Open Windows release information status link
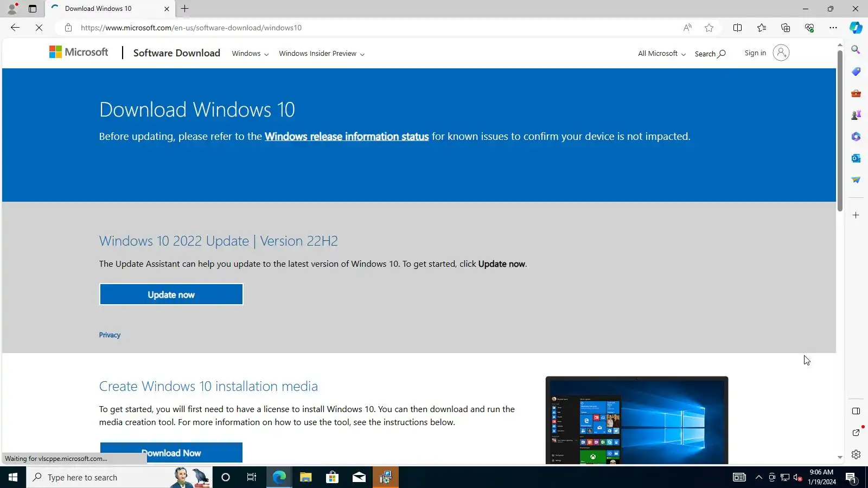Image resolution: width=868 pixels, height=488 pixels. (x=347, y=137)
